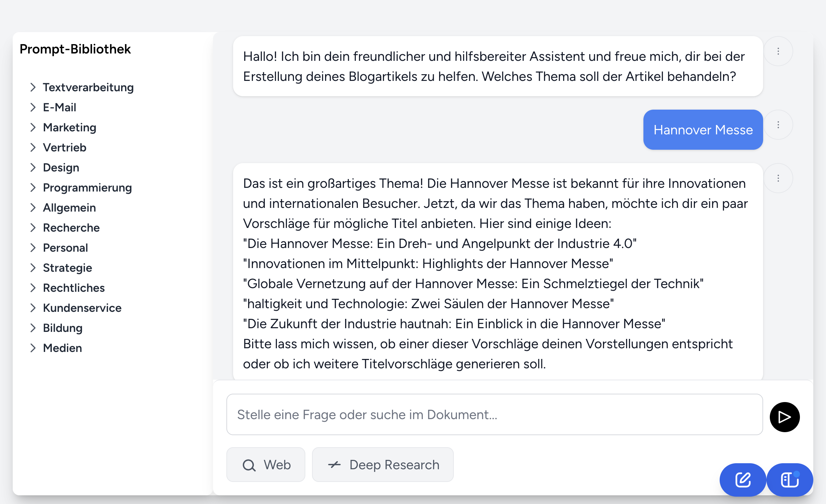Expand the Programmierung chevron
This screenshot has width=826, height=504.
pyautogui.click(x=33, y=187)
